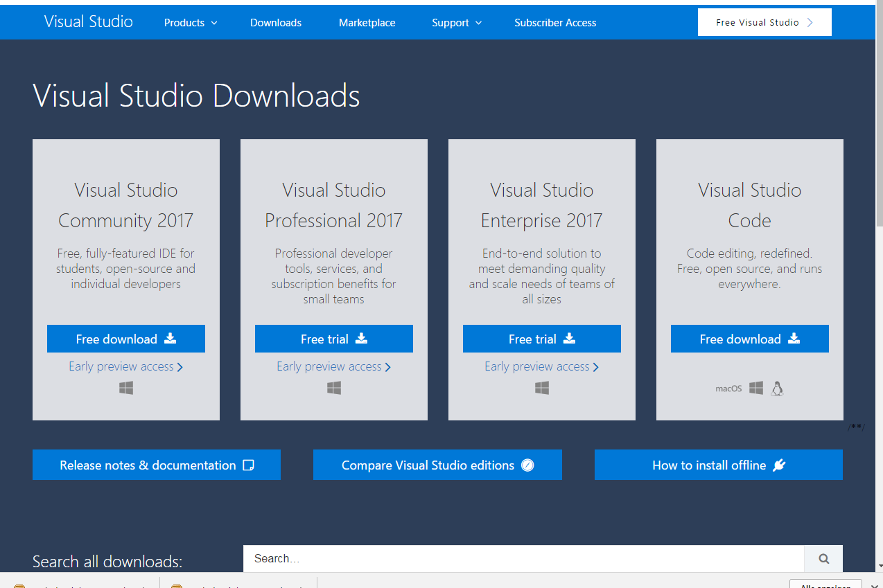Viewport: 883px width, 588px height.
Task: Open Compare Visual Studio editions
Action: (x=437, y=465)
